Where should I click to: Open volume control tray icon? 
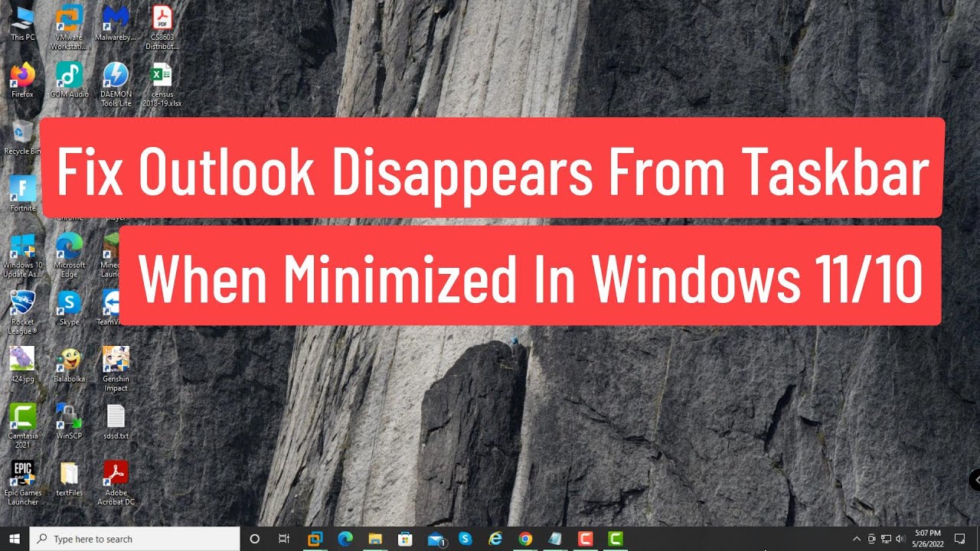900,539
